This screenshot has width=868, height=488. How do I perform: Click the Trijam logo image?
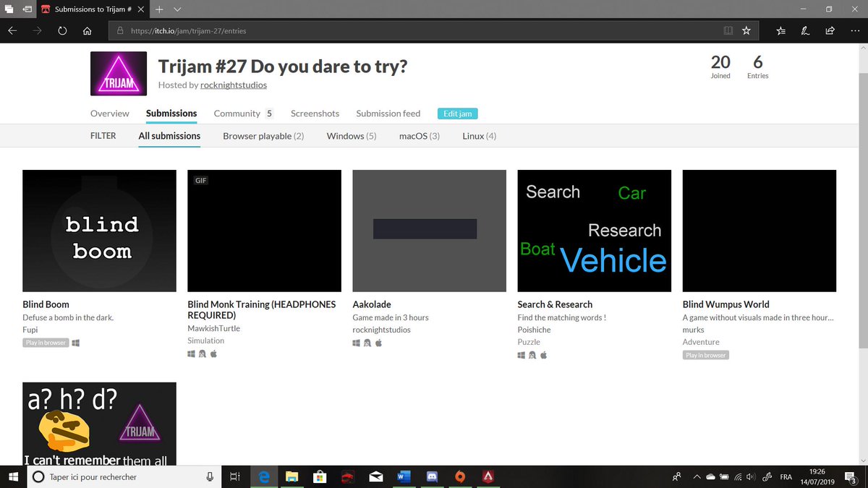tap(119, 74)
